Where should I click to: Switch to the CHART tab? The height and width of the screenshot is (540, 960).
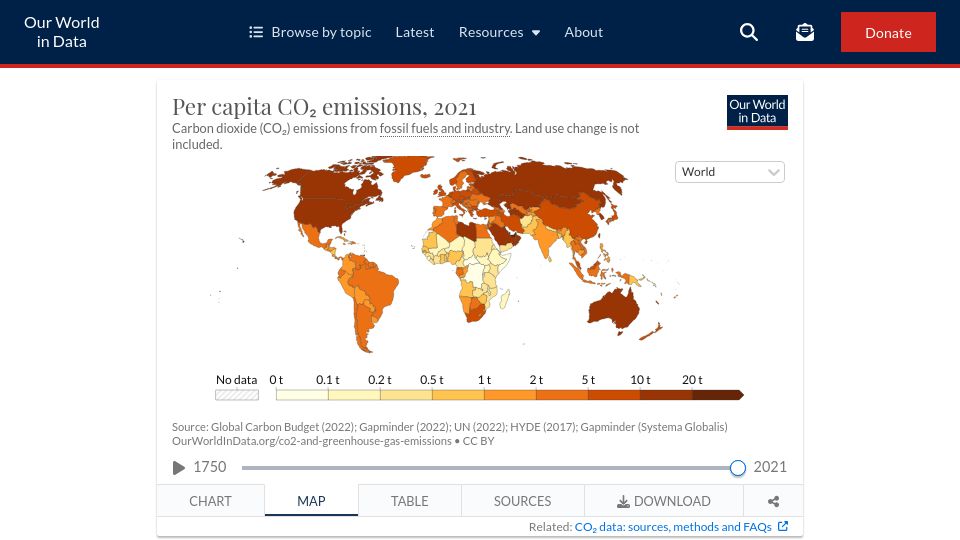coord(211,501)
